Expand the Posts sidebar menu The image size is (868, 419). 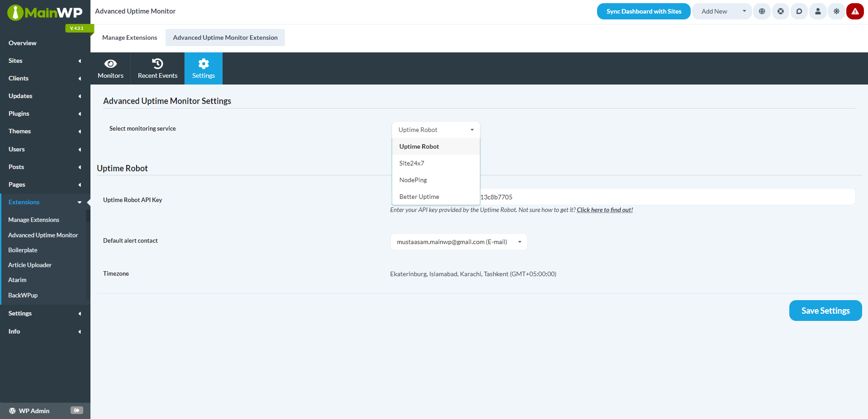click(45, 167)
